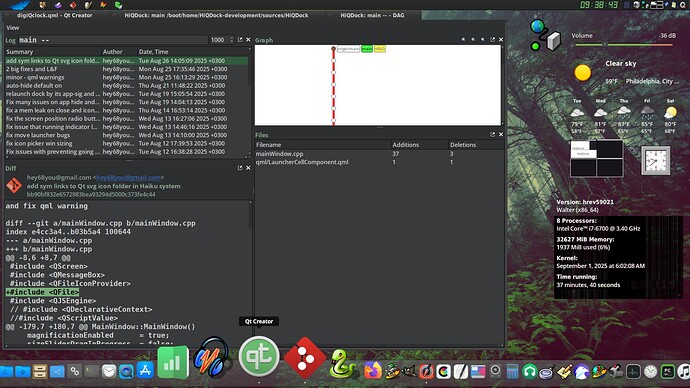690x388 pixels.
Task: Click the yellow HEAD label in the graph
Action: [x=379, y=49]
